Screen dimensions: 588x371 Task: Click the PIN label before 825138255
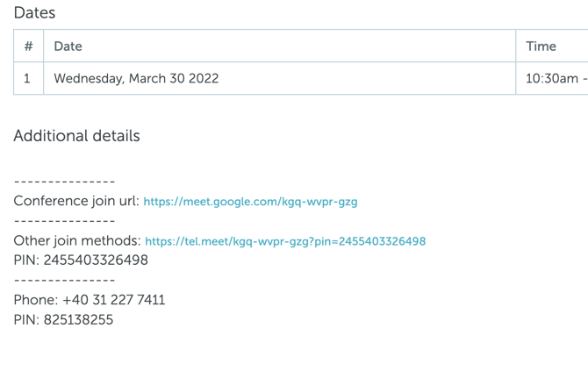click(26, 320)
